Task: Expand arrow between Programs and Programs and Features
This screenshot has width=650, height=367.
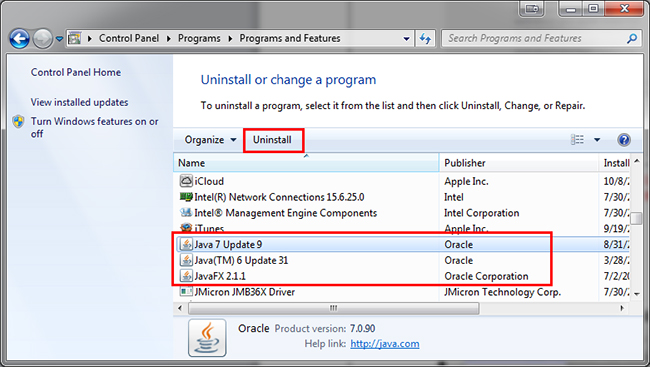Action: click(230, 39)
